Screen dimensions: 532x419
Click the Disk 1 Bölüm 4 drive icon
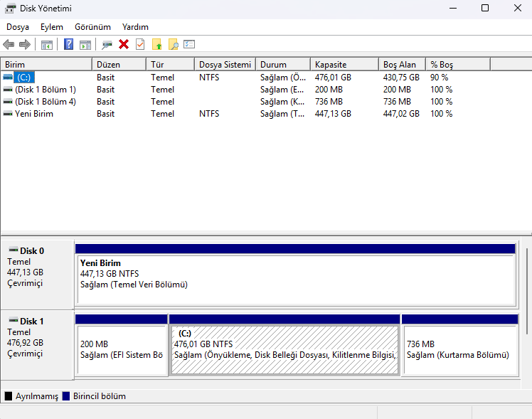7,102
